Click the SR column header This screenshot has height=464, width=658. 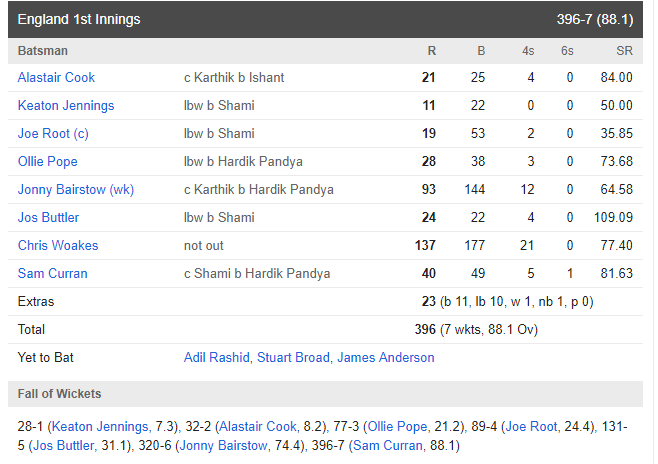tap(623, 50)
